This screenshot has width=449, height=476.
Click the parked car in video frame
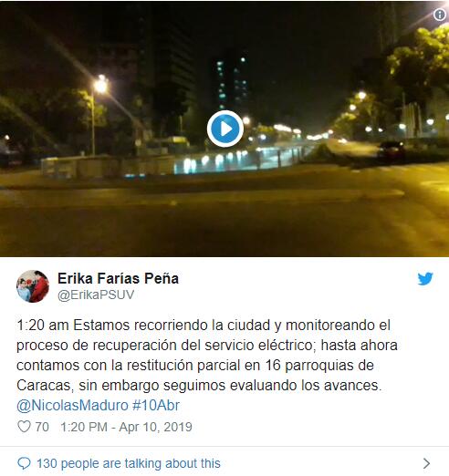[392, 150]
